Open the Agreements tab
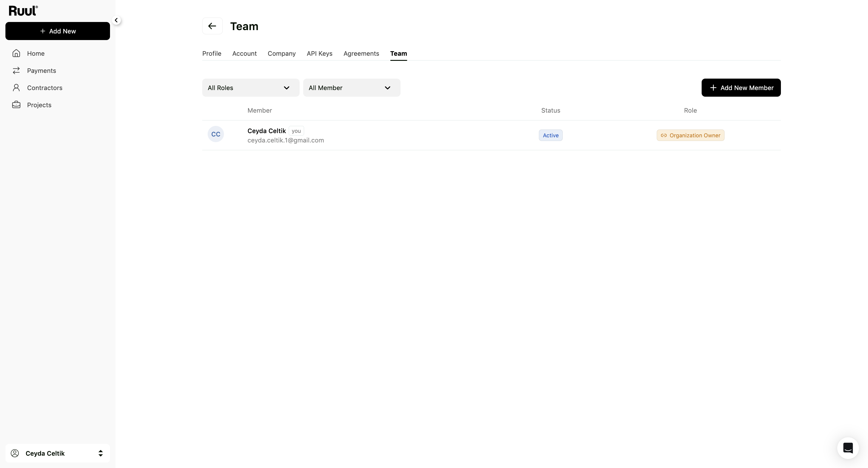 [x=361, y=54]
